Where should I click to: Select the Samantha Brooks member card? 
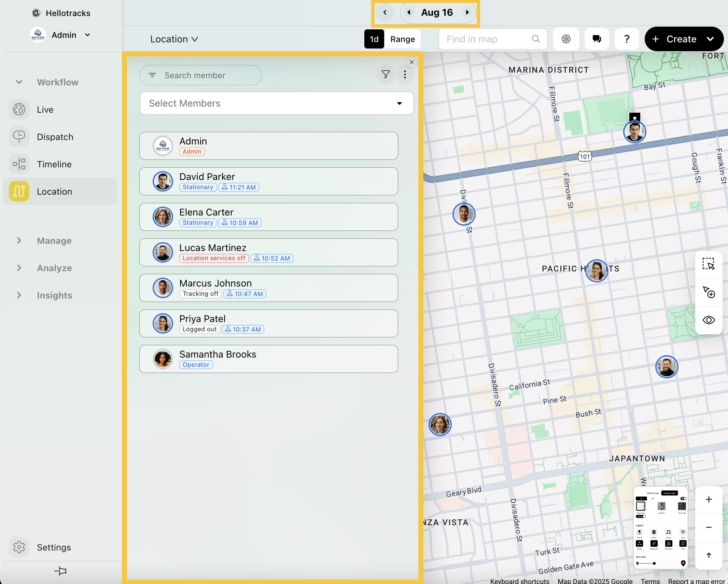click(x=268, y=359)
